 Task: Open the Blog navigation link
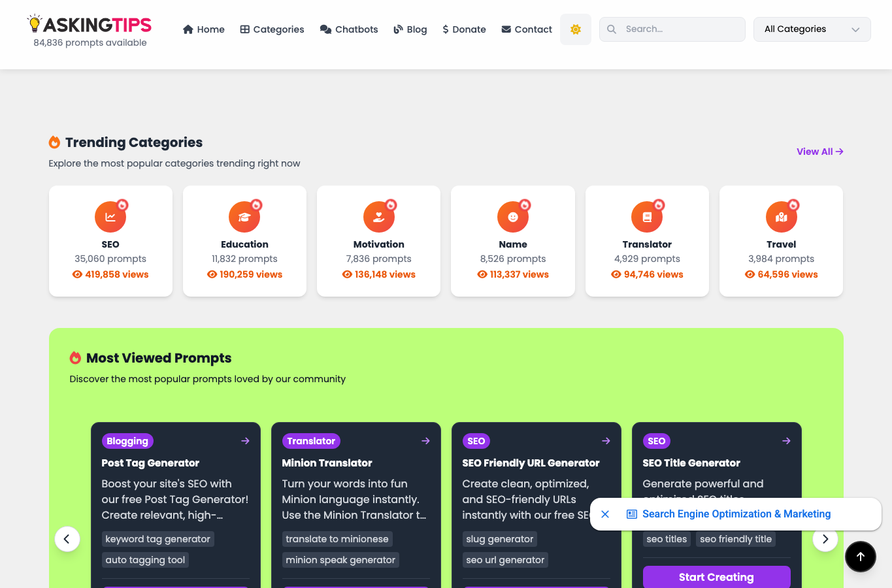(x=410, y=29)
